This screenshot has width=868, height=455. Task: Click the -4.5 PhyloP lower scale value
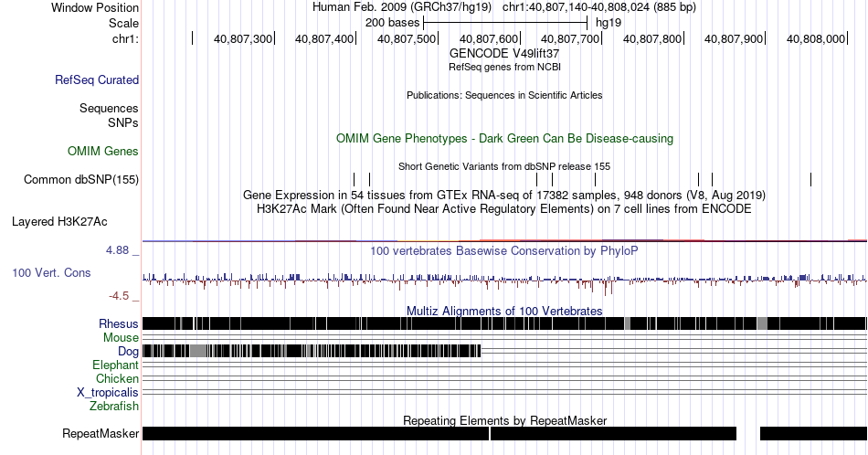click(119, 296)
